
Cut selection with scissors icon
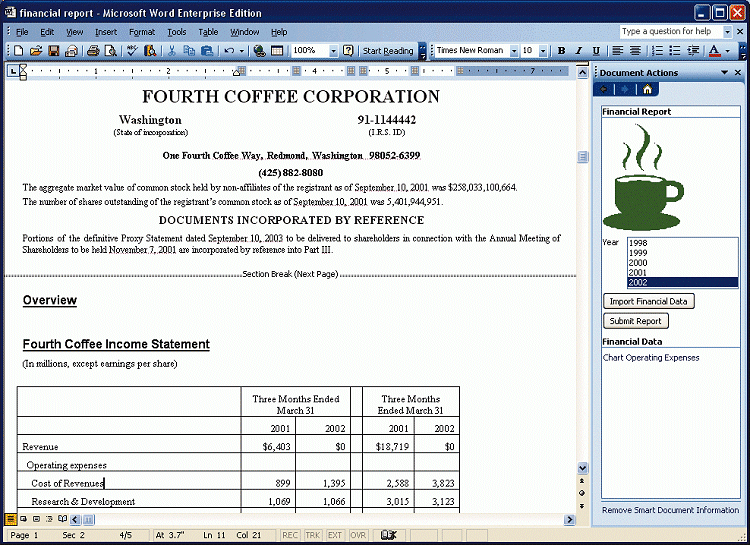coord(172,51)
